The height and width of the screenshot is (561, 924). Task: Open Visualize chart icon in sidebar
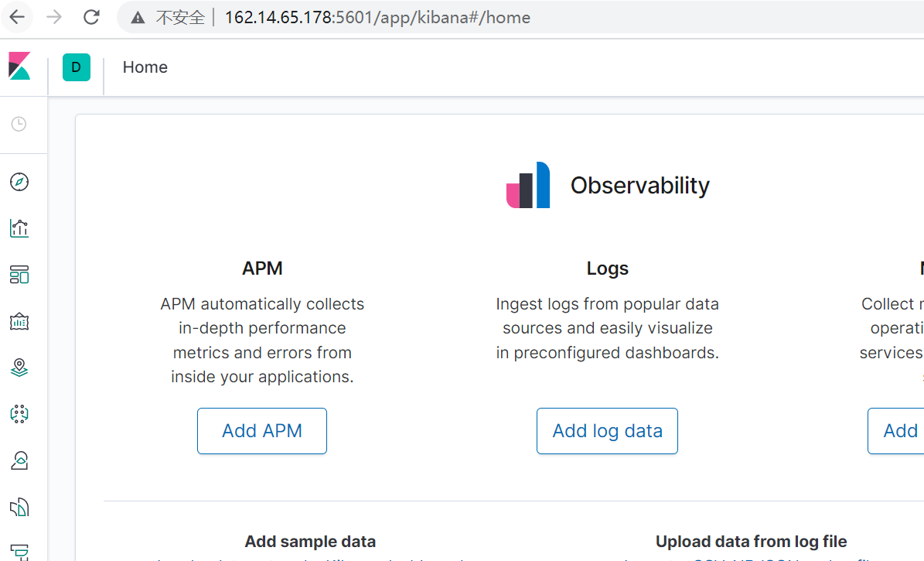coord(19,228)
